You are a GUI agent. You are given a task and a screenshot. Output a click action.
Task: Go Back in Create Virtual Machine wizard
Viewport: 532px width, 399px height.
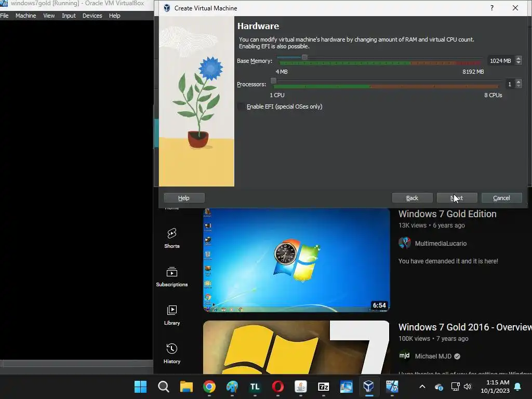[x=412, y=198]
